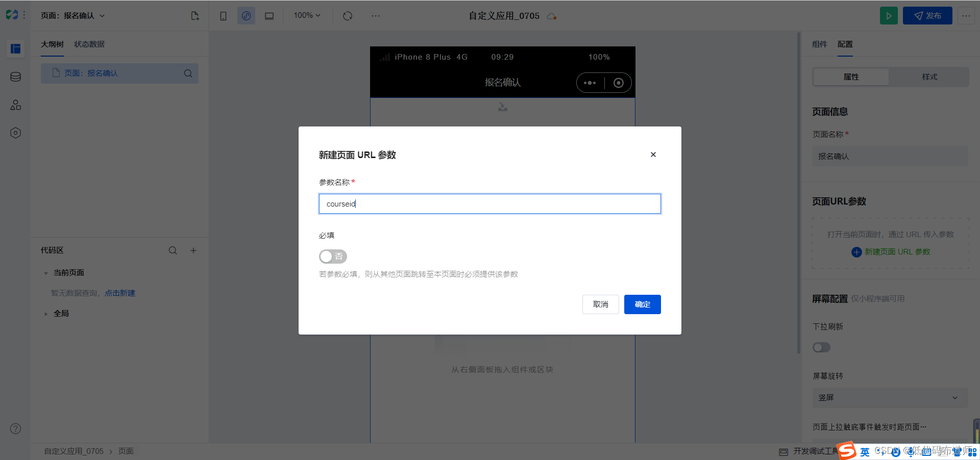
Task: Open the toolbar more options ellipsis
Action: (x=376, y=16)
